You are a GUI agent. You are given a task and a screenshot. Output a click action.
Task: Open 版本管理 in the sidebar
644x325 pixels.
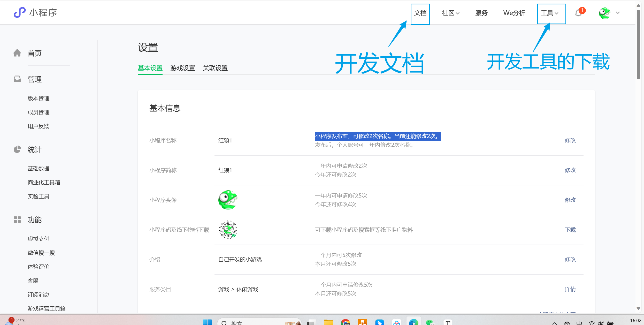tap(39, 98)
